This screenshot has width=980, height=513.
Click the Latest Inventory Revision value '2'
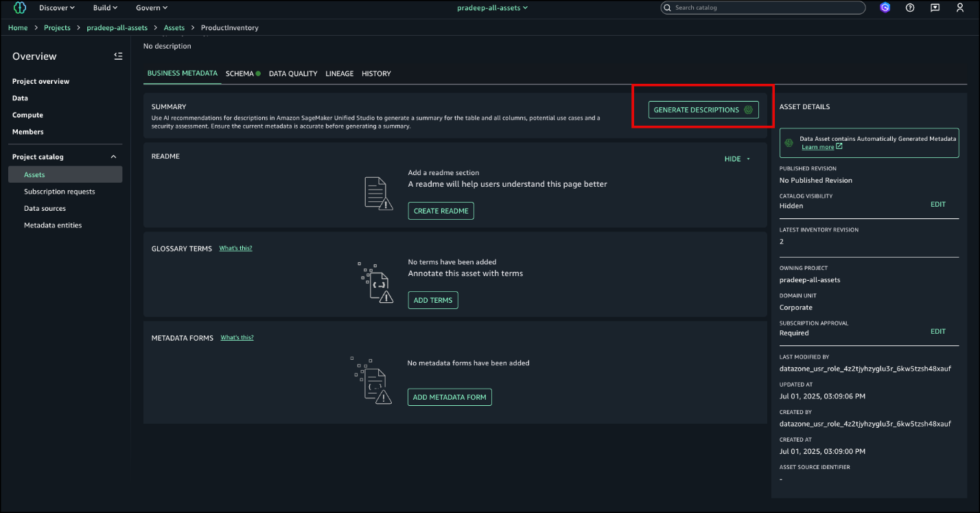782,242
